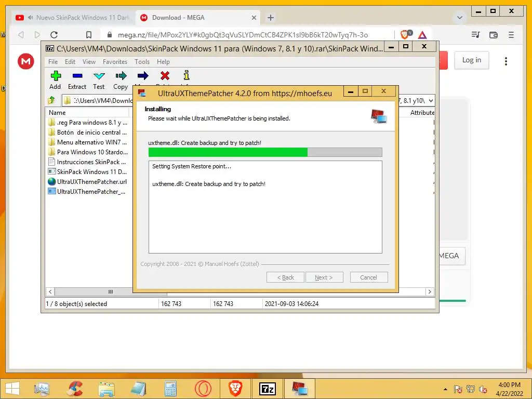Image resolution: width=532 pixels, height=399 pixels.
Task: Switch to Brave browser taskbar icon
Action: (235, 389)
